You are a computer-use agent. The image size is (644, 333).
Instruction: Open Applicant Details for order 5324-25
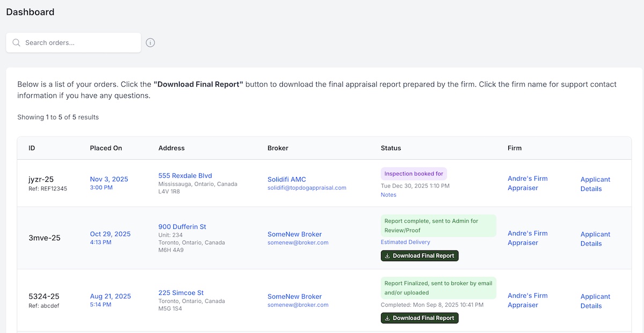(x=595, y=301)
